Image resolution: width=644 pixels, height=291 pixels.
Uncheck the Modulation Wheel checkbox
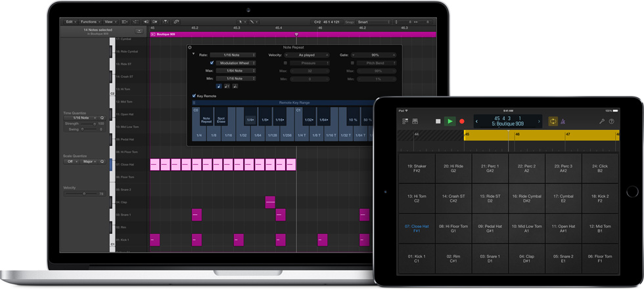tap(212, 63)
